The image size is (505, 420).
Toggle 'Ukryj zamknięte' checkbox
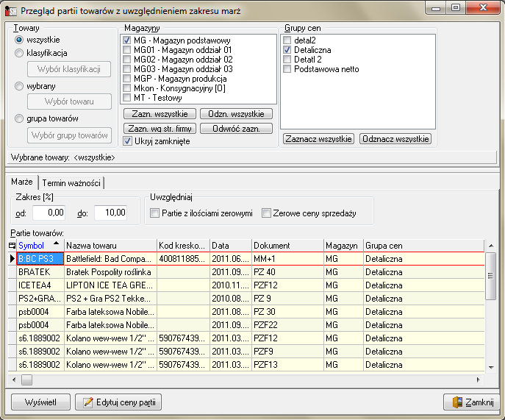click(x=128, y=141)
